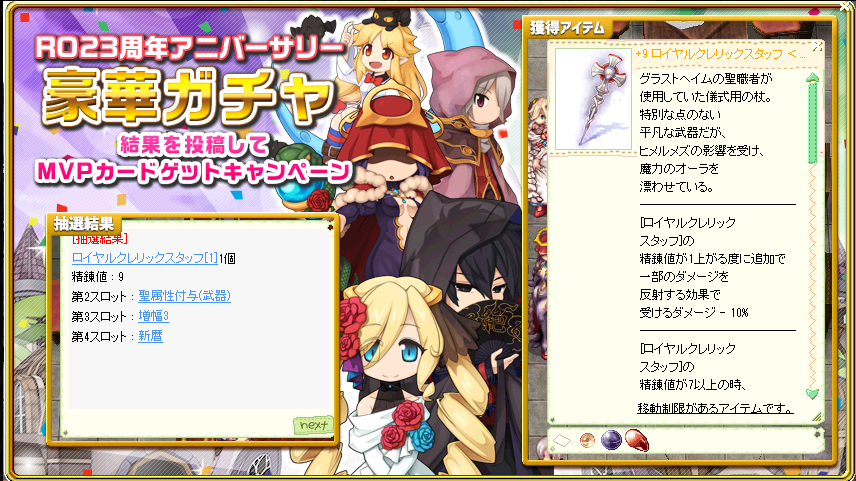Click the +9 item title bar text

[720, 54]
